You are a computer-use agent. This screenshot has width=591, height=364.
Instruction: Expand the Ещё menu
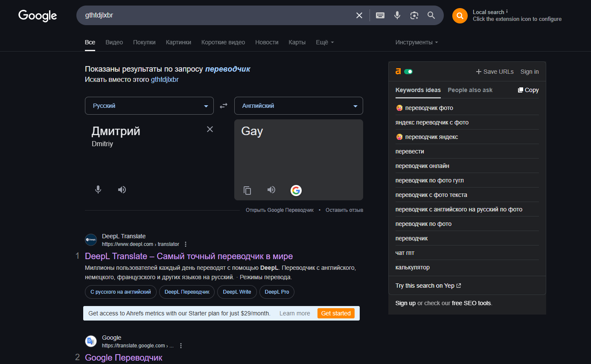325,42
